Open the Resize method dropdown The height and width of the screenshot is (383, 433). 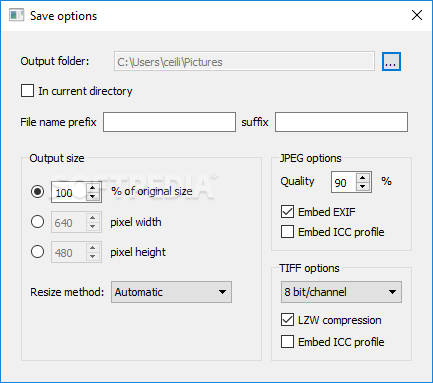(x=171, y=292)
